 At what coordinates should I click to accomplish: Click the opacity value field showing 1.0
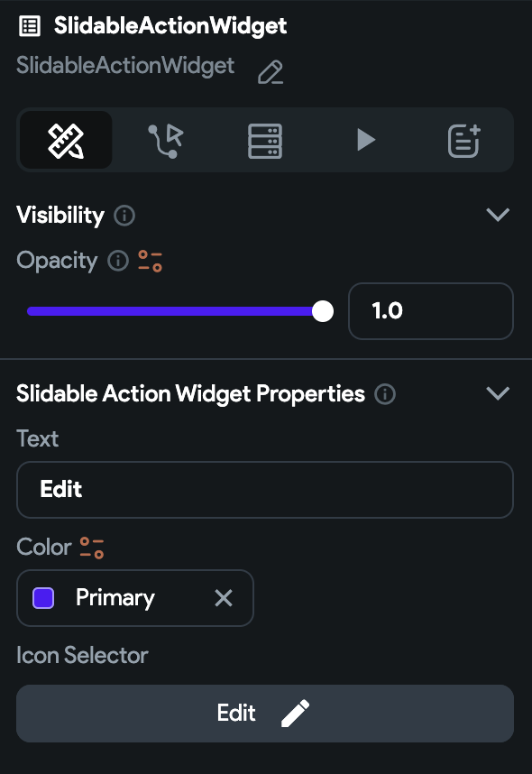click(x=431, y=311)
